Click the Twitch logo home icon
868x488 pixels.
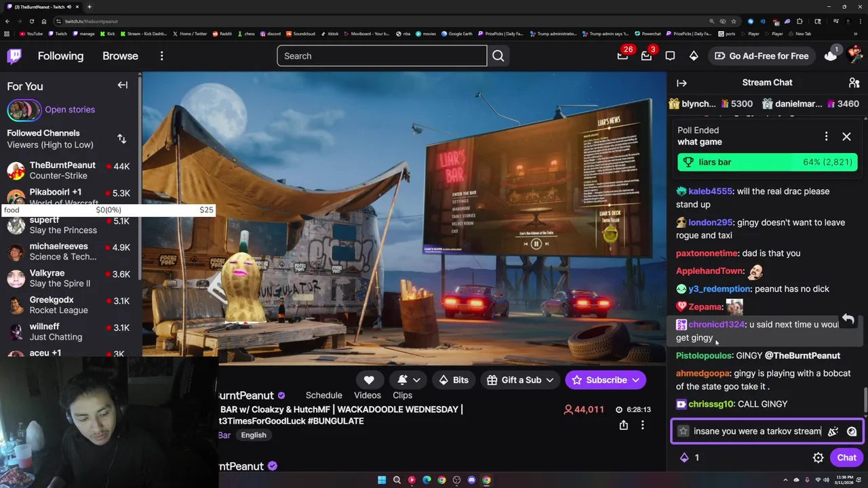tap(14, 56)
